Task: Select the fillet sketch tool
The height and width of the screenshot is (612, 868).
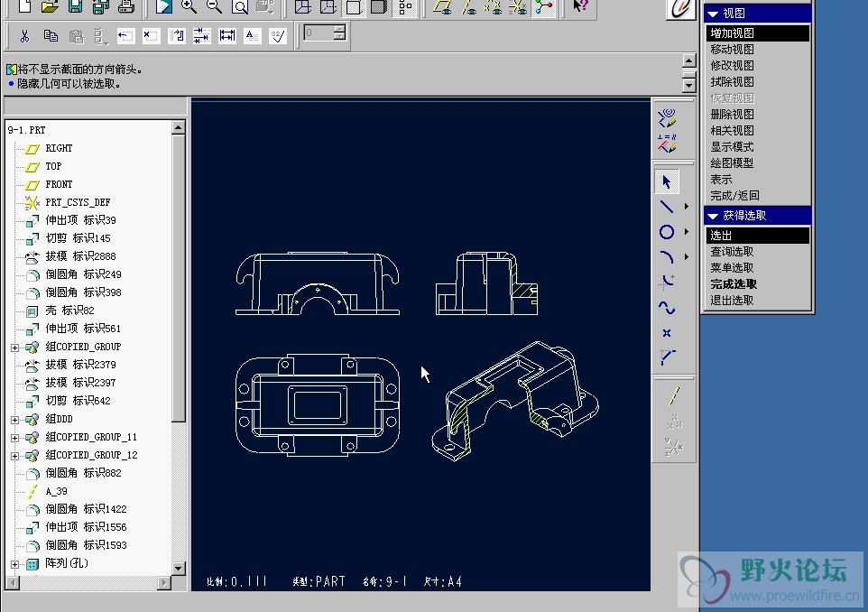Action: coord(667,282)
